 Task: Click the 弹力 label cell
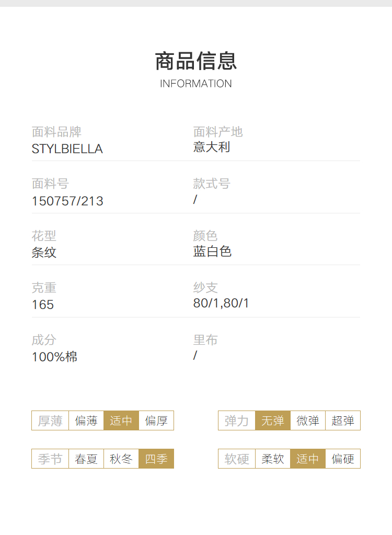pyautogui.click(x=237, y=420)
